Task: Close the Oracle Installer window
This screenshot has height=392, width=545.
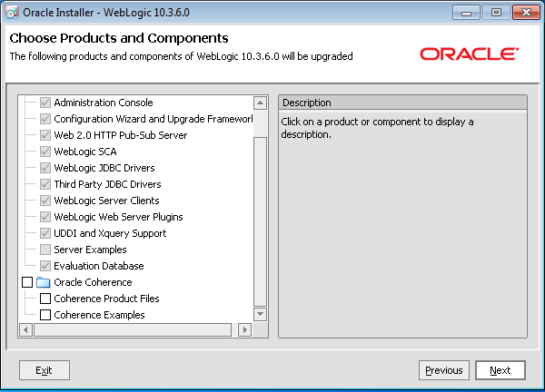Action: [526, 13]
